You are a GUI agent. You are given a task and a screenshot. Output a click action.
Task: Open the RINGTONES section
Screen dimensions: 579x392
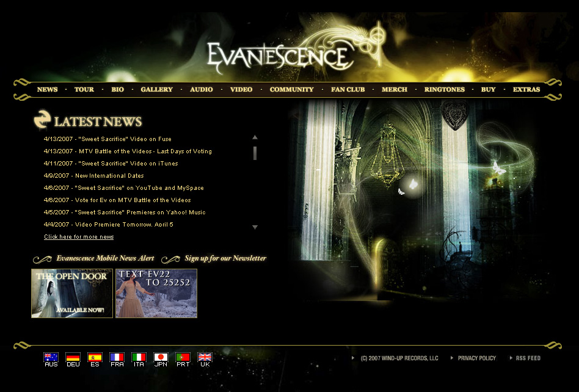pos(444,89)
